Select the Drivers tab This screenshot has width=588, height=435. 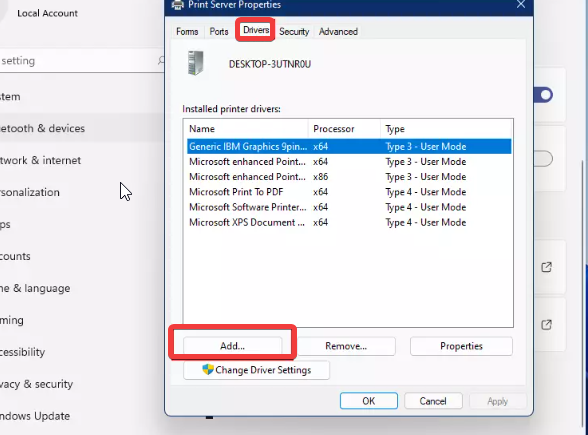256,30
